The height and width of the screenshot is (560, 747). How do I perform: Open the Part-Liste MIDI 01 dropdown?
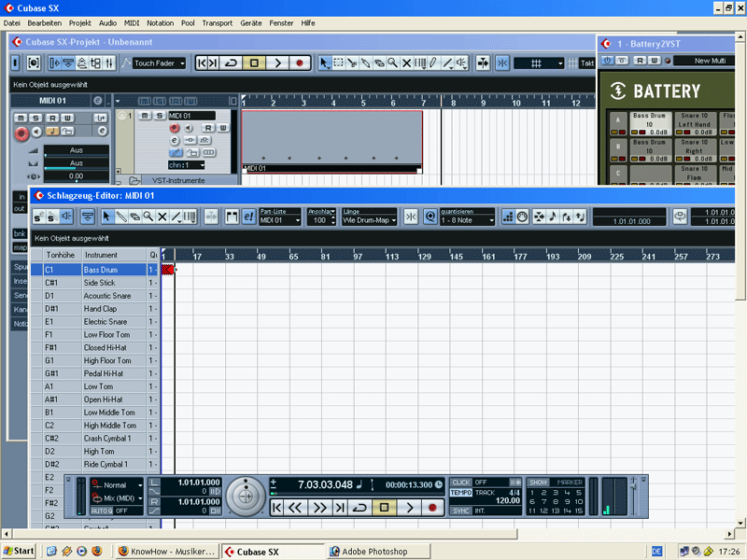click(x=280, y=220)
